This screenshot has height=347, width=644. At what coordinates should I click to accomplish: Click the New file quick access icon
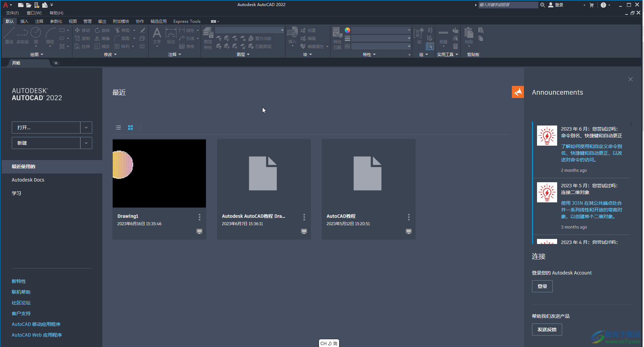[x=21, y=5]
